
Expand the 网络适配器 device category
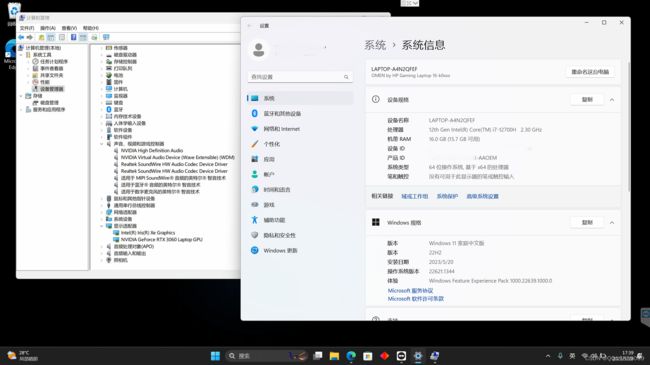click(x=102, y=212)
